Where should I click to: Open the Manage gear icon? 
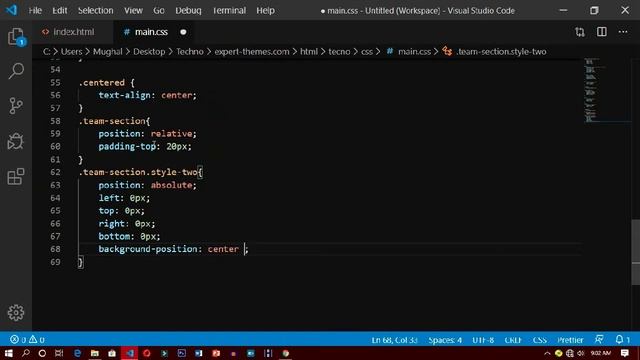coord(16,313)
